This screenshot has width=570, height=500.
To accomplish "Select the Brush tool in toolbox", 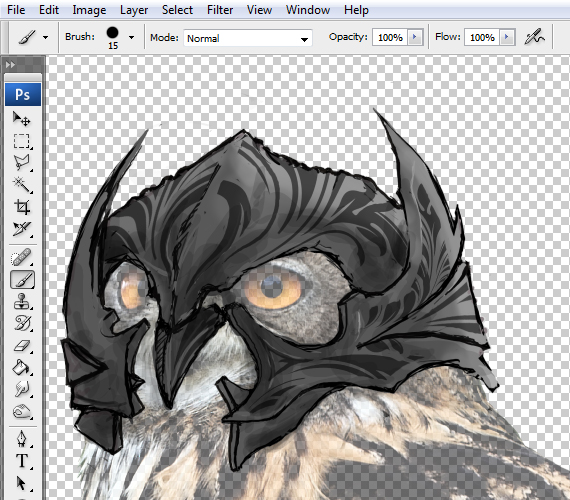I will pyautogui.click(x=23, y=280).
